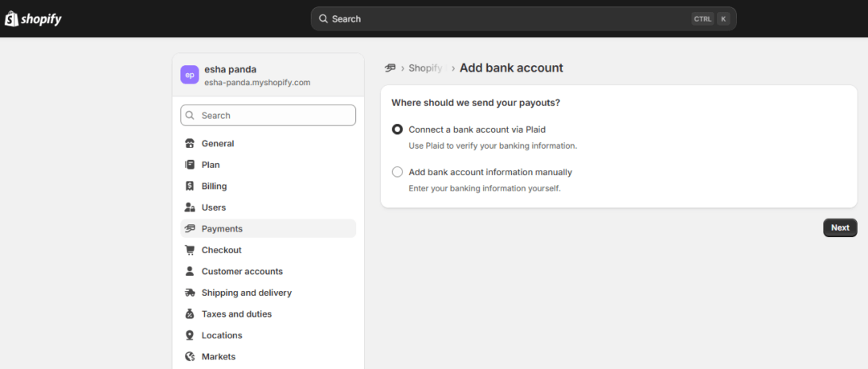Open Payments settings
This screenshot has height=369, width=868.
[x=268, y=229]
